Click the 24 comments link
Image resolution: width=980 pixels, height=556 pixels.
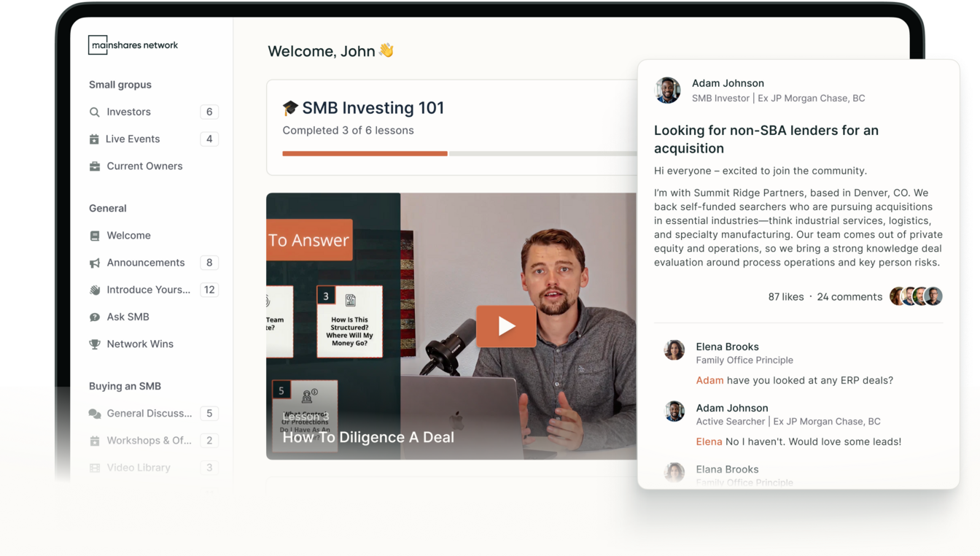click(849, 297)
